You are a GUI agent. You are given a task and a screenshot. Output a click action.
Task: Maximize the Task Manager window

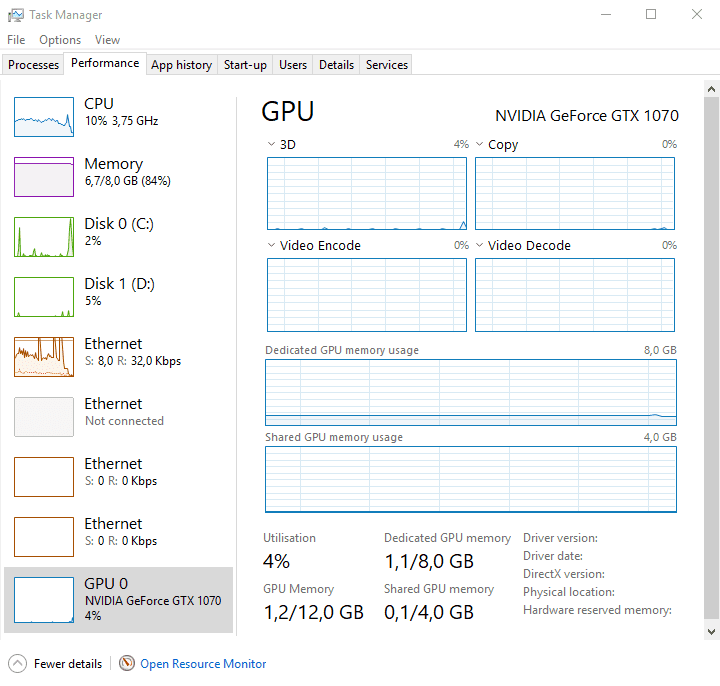point(651,14)
